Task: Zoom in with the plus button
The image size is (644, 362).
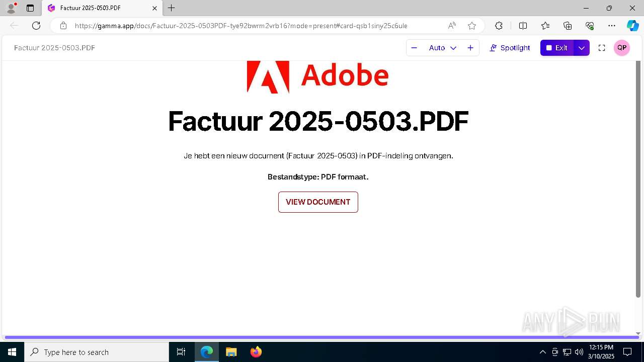Action: (x=470, y=48)
